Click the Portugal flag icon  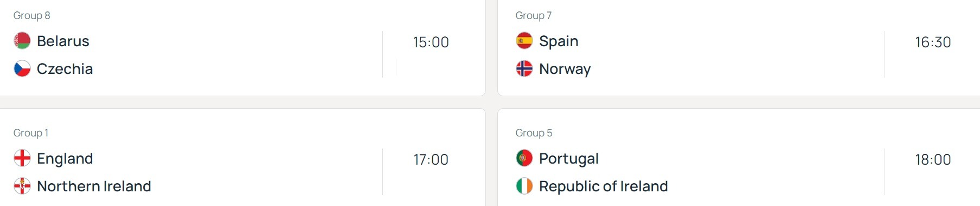[524, 158]
